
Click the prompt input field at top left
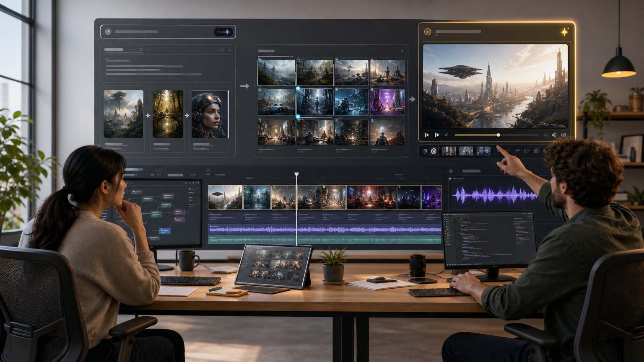(168, 32)
